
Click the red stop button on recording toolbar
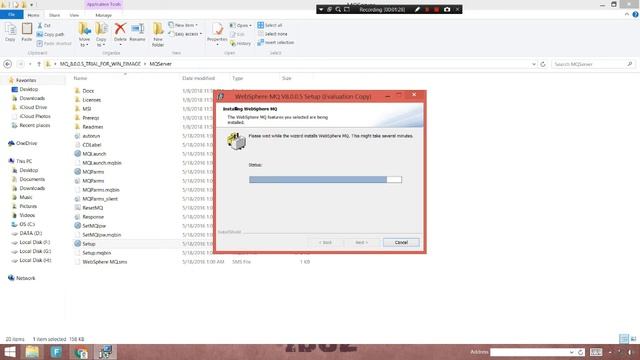[x=436, y=9]
